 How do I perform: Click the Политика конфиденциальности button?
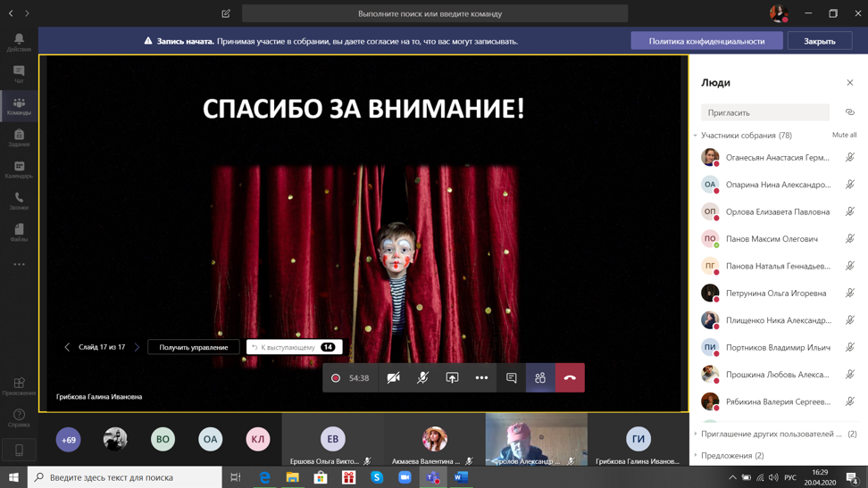click(x=706, y=41)
